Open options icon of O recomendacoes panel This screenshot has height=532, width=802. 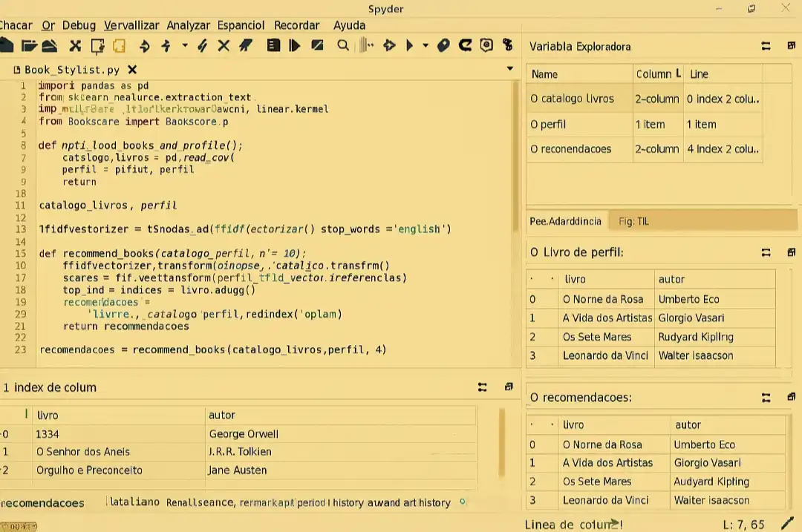766,398
